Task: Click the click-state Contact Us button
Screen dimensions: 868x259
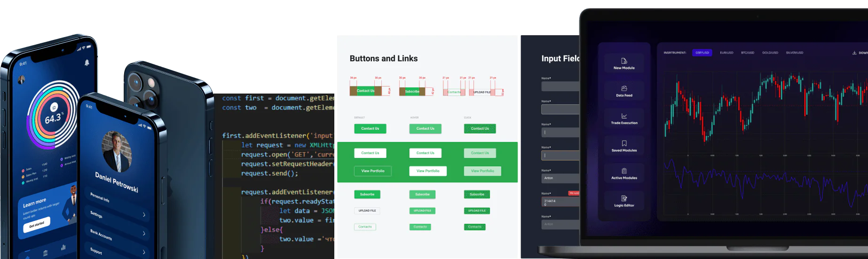Action: [480, 128]
